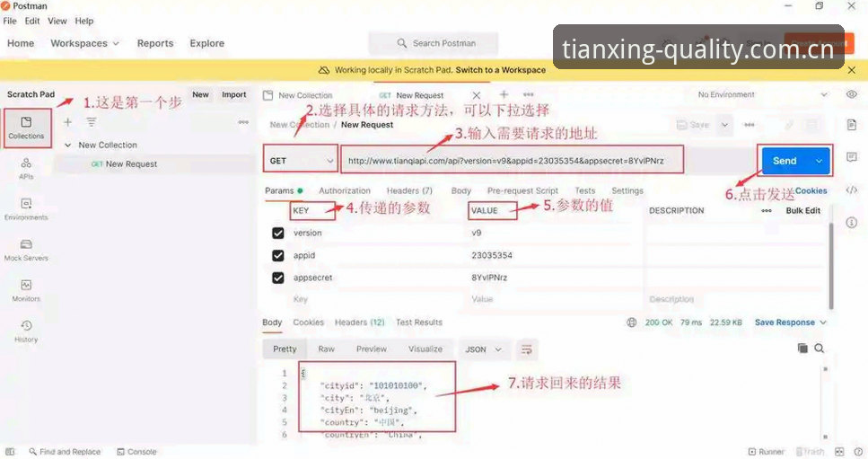Open the documentation icon in the right sidebar

(851, 125)
